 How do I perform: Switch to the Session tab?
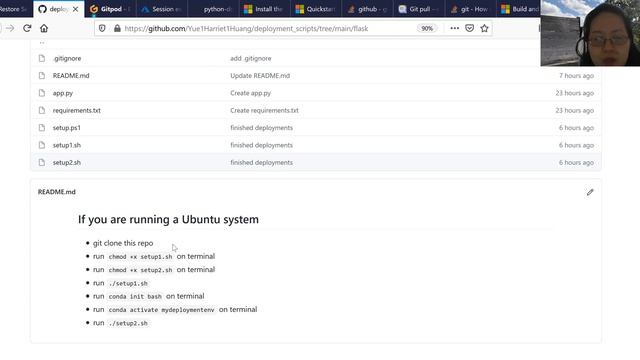coord(162,9)
